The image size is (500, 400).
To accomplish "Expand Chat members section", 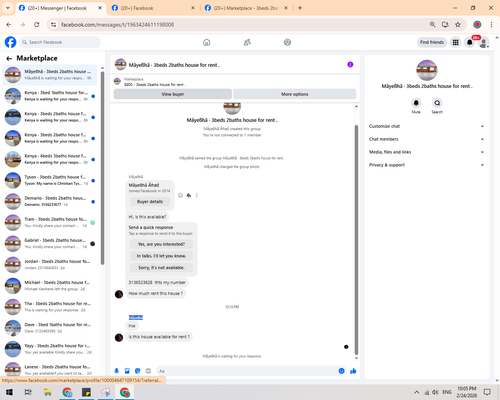I will click(426, 139).
